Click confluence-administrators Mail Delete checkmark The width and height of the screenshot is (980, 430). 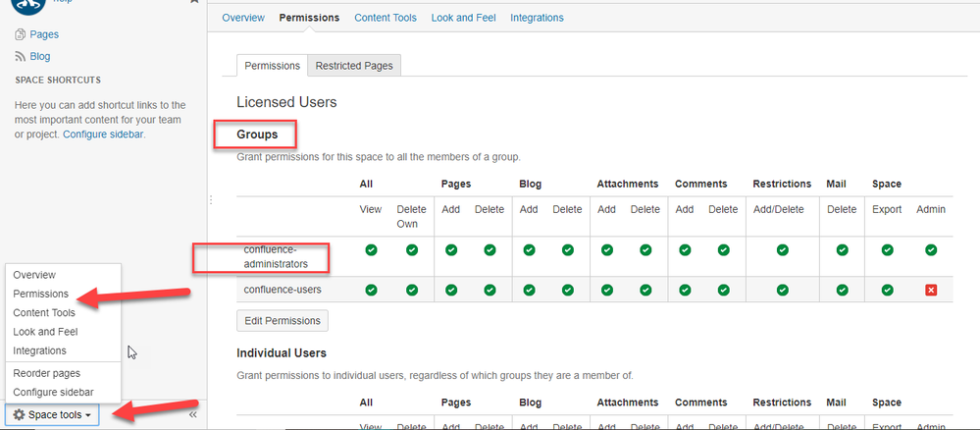click(x=843, y=249)
